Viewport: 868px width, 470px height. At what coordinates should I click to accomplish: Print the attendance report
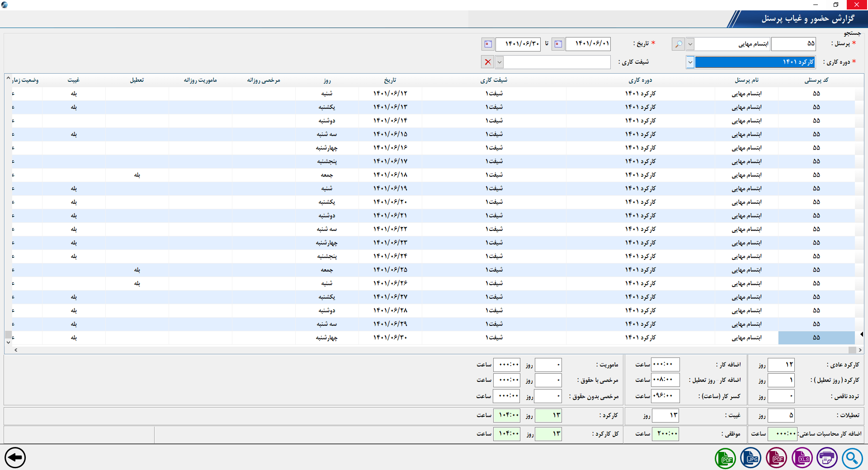click(x=827, y=458)
